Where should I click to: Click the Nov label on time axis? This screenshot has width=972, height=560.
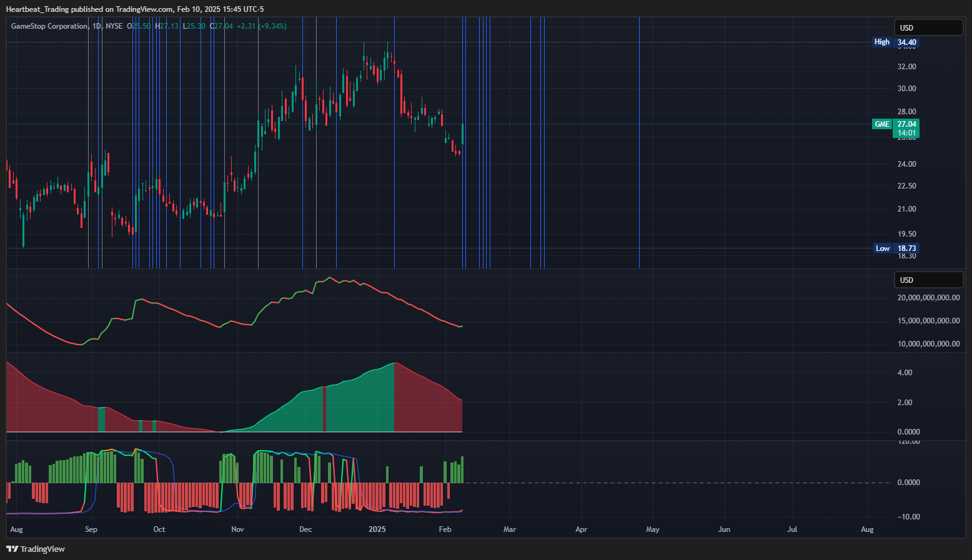pos(237,529)
